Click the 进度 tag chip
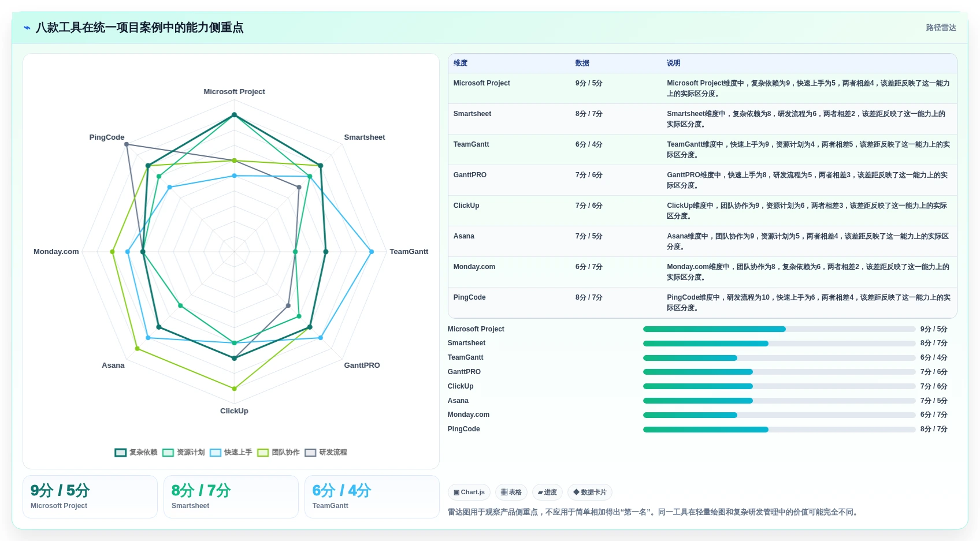The height and width of the screenshot is (541, 980). (x=547, y=493)
